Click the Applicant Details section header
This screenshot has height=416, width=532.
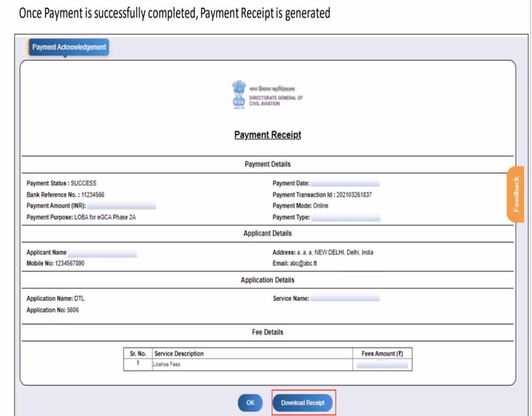pyautogui.click(x=268, y=233)
